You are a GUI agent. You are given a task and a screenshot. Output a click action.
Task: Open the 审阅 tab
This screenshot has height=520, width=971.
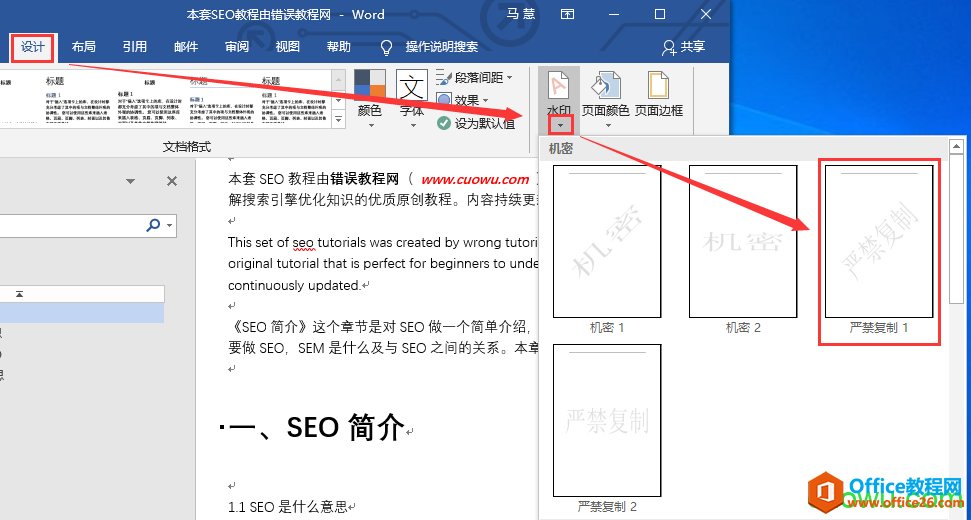pyautogui.click(x=237, y=47)
